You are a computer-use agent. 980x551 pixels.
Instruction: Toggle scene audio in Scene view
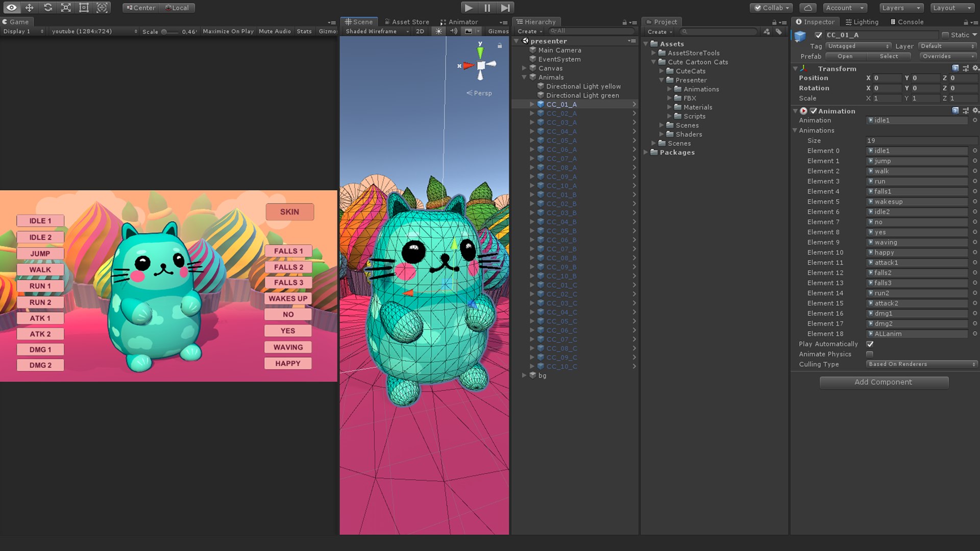pyautogui.click(x=453, y=31)
